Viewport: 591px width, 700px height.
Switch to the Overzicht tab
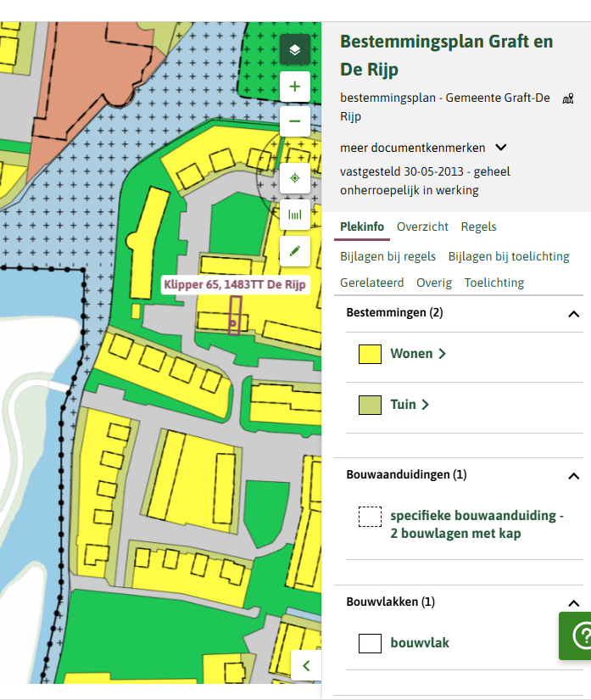coord(422,227)
